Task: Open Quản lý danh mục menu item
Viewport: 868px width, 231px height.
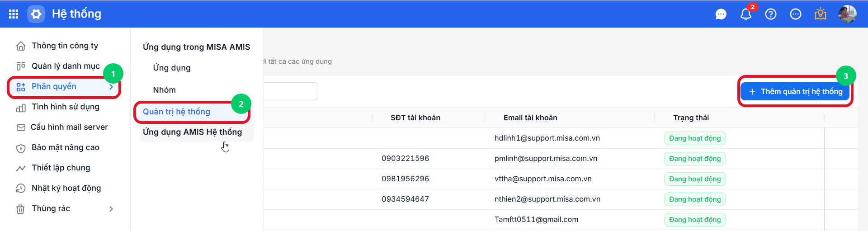Action: point(65,66)
